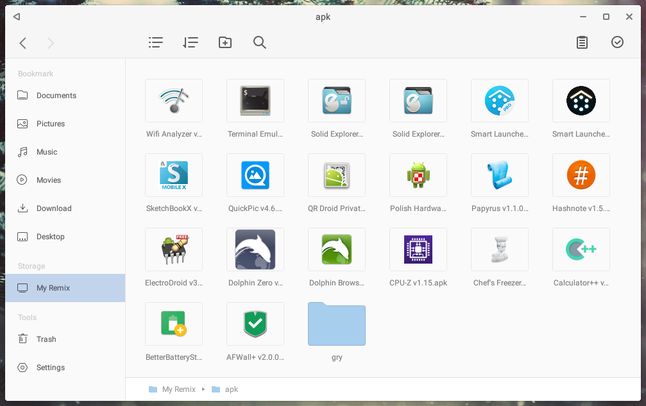Open Download bookmark
This screenshot has height=406, width=646.
click(x=65, y=208)
